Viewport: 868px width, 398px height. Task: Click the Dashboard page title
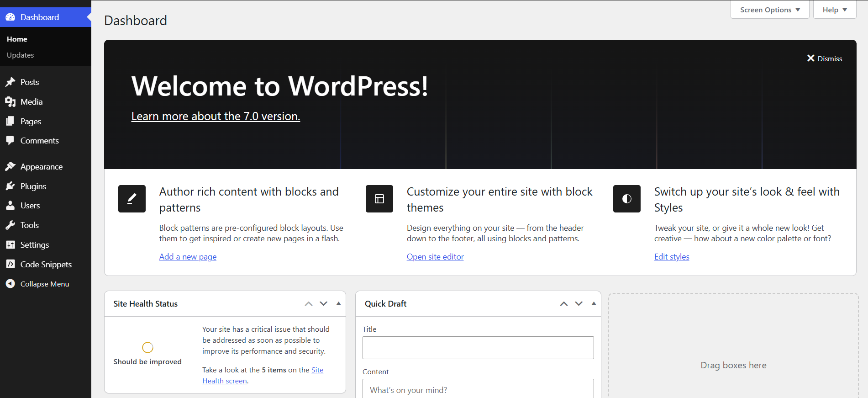pos(136,21)
